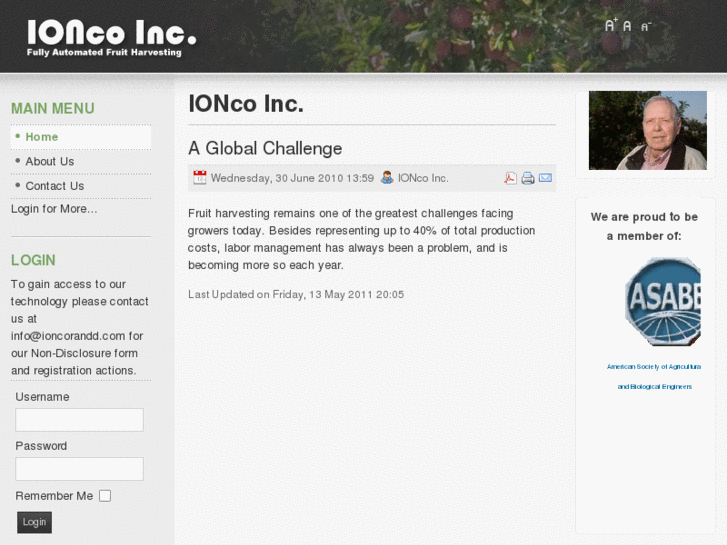Click the We are proud to be text
This screenshot has width=727, height=545.
coord(644,217)
